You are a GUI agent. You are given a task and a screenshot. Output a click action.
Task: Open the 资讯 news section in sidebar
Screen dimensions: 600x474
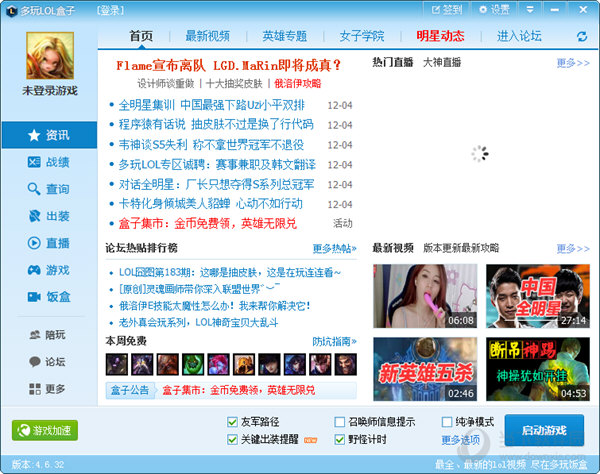pos(49,135)
